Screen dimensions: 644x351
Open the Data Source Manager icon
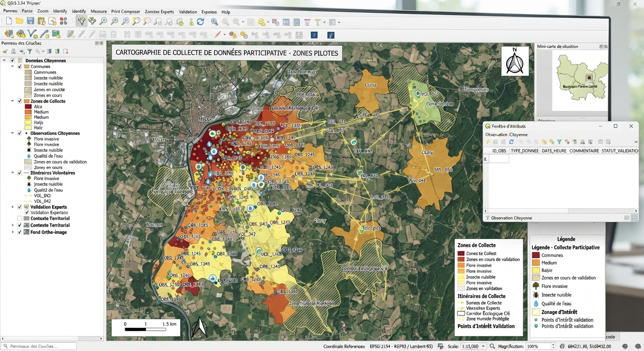(9, 34)
